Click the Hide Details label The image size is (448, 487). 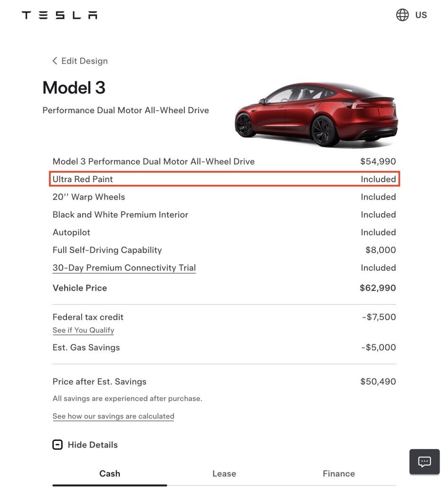[x=93, y=445]
